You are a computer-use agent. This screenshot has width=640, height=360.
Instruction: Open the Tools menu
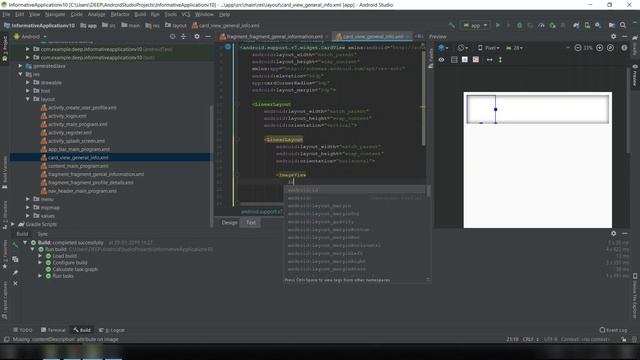pyautogui.click(x=171, y=14)
